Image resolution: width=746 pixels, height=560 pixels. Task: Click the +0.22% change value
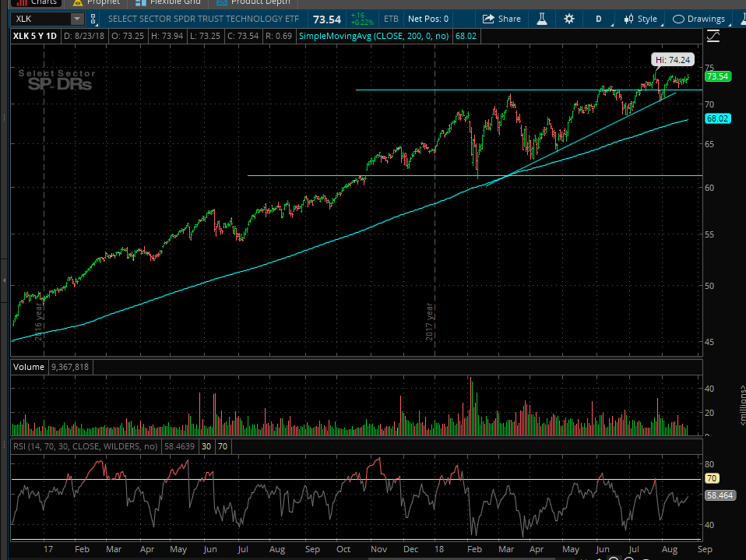tap(362, 23)
